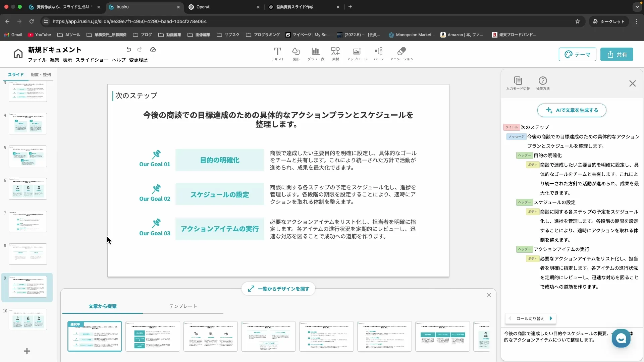Open the テーマ theme selector
The width and height of the screenshot is (644, 362).
coord(578,54)
